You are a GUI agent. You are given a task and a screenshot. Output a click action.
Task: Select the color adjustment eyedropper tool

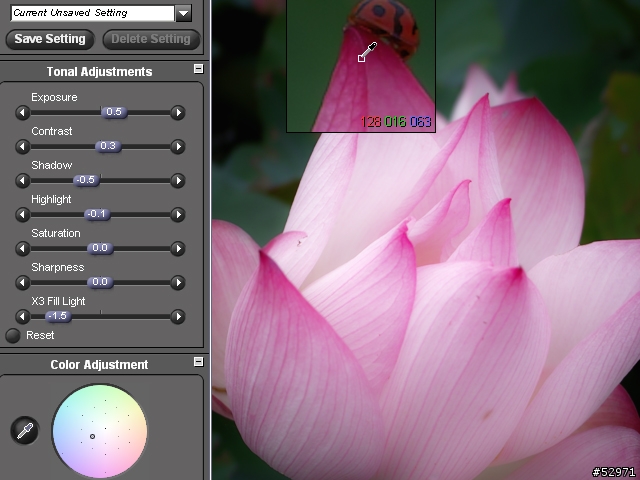24,431
